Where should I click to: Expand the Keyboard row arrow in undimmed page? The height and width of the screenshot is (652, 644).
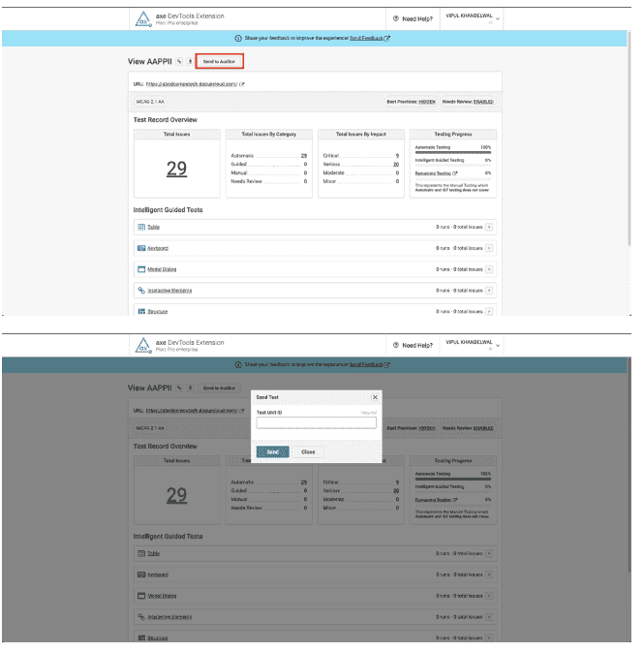[489, 248]
